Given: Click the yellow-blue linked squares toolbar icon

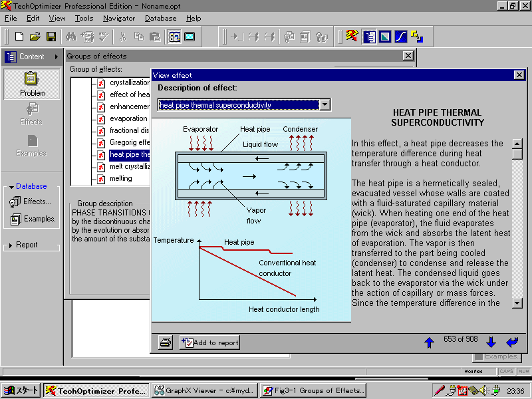Looking at the screenshot, I should coord(417,37).
